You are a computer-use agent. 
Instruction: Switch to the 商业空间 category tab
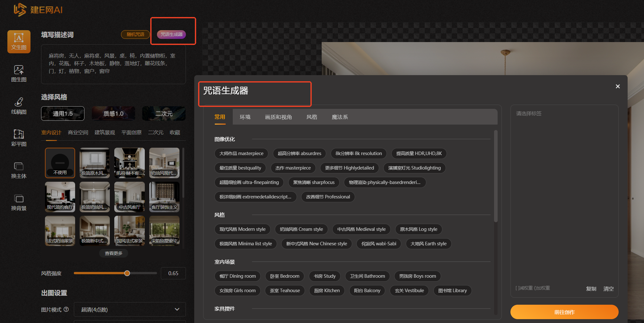(x=78, y=133)
